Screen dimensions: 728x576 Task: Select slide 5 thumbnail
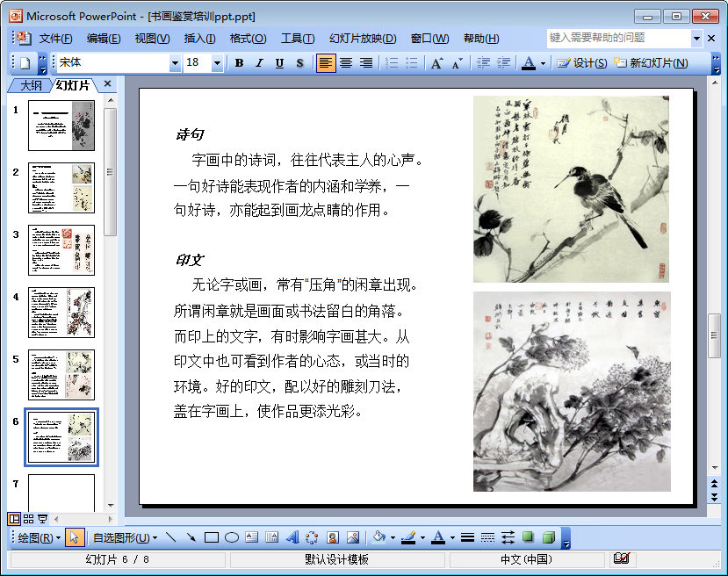pyautogui.click(x=61, y=375)
